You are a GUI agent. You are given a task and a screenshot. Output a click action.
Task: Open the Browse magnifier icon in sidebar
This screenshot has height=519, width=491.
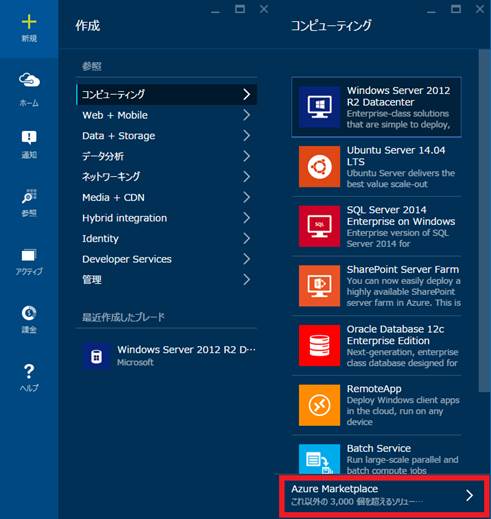pos(29,196)
